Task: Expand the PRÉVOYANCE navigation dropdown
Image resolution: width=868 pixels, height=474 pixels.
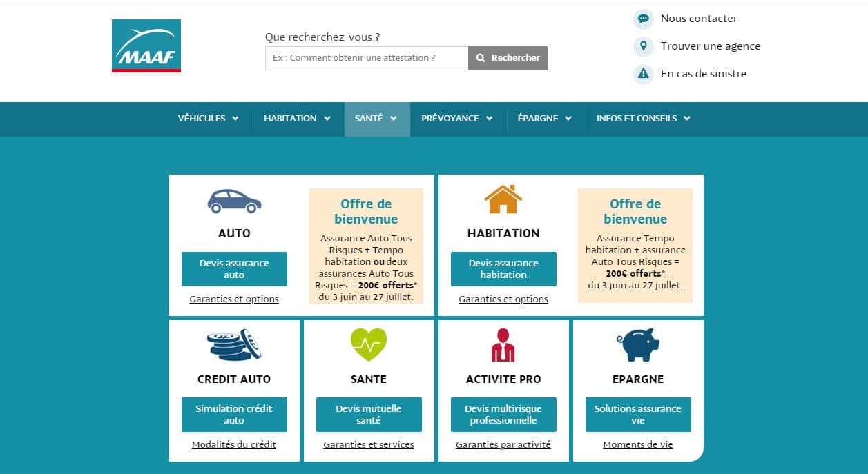Action: pyautogui.click(x=457, y=118)
